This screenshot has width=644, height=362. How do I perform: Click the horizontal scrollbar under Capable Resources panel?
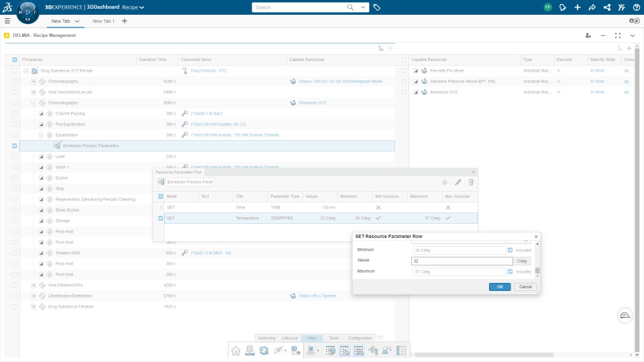point(484,355)
